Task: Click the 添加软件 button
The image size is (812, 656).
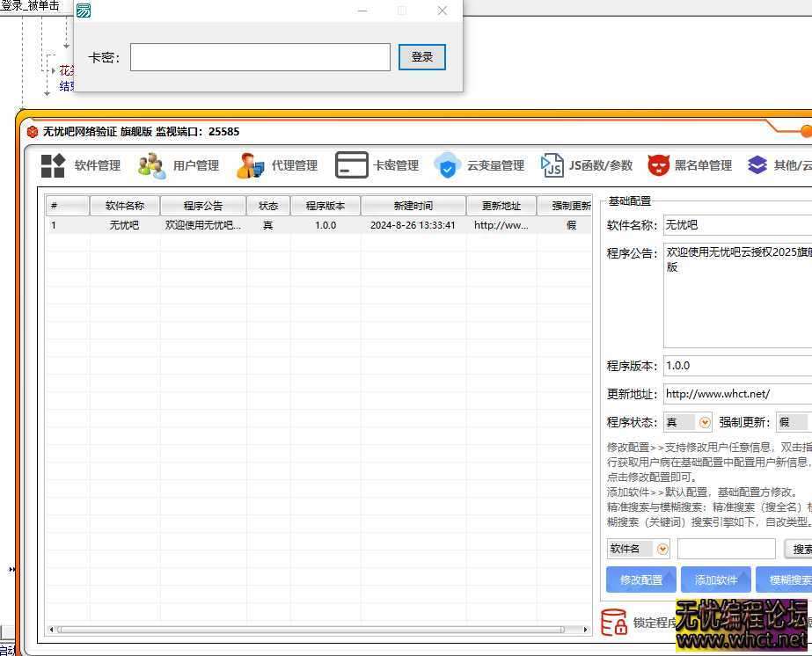Action: [715, 579]
